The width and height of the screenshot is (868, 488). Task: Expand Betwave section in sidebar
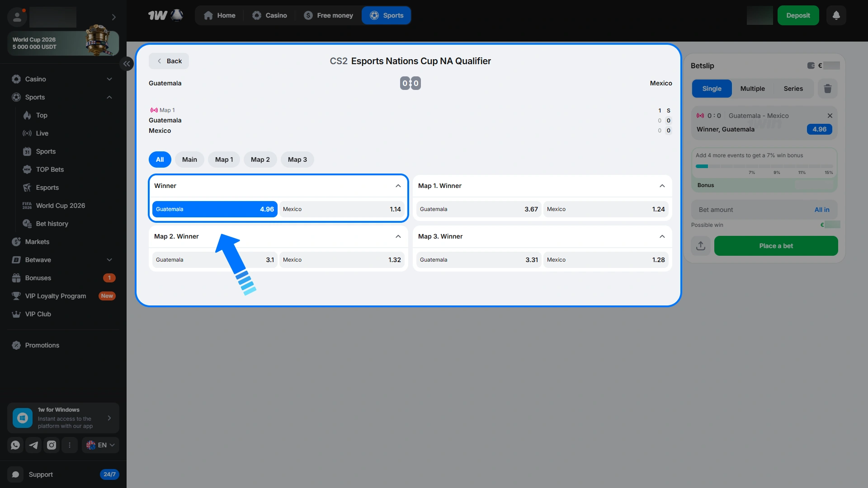[109, 260]
